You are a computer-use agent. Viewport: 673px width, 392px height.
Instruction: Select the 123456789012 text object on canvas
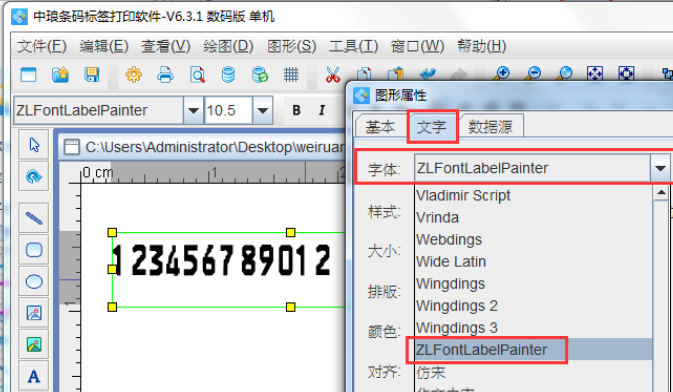point(222,260)
